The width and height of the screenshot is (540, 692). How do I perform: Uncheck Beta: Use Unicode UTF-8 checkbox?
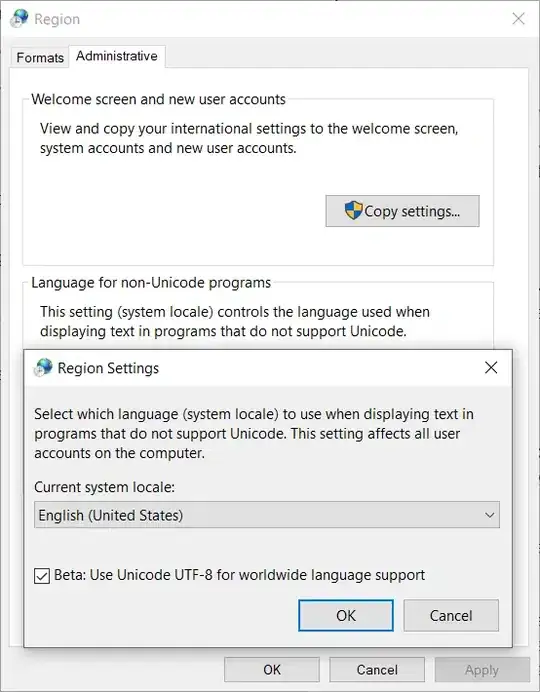click(x=42, y=576)
